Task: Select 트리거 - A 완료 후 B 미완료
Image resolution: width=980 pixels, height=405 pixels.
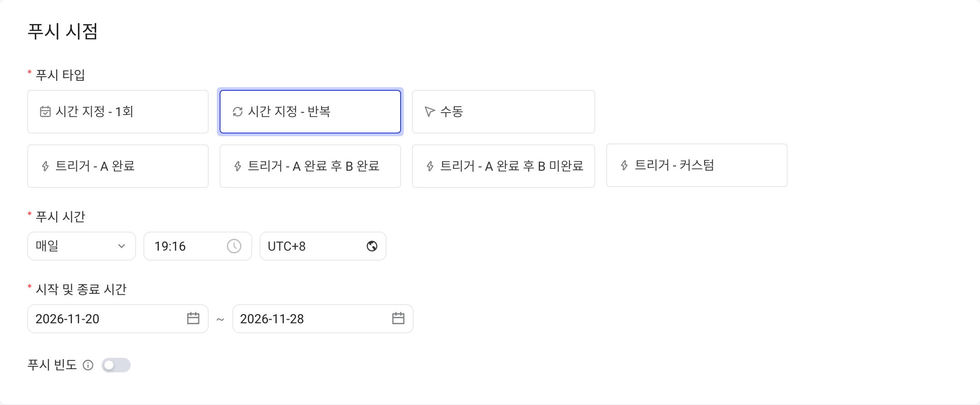Action: tap(504, 166)
